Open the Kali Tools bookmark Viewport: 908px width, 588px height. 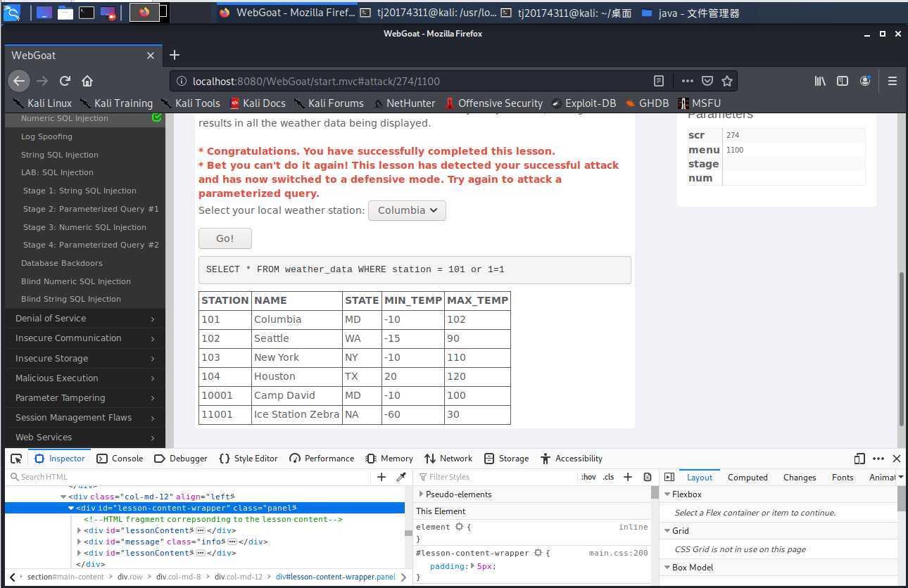tap(191, 103)
